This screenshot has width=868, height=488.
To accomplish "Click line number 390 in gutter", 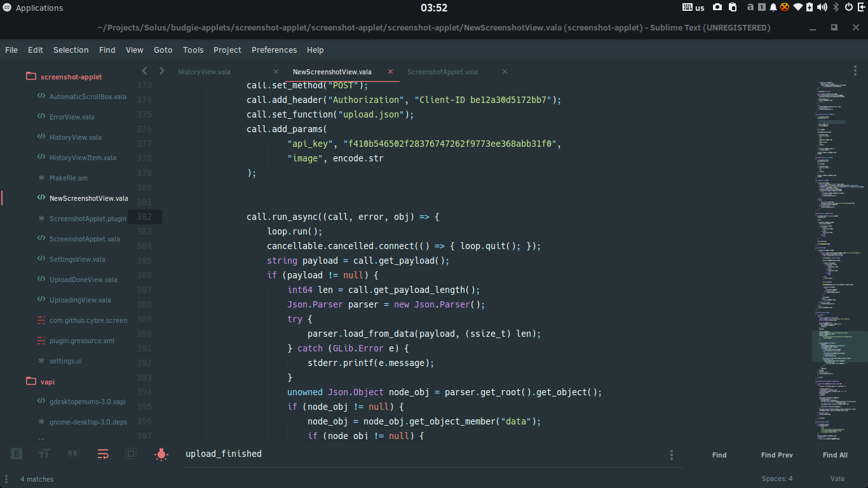I will (x=144, y=334).
